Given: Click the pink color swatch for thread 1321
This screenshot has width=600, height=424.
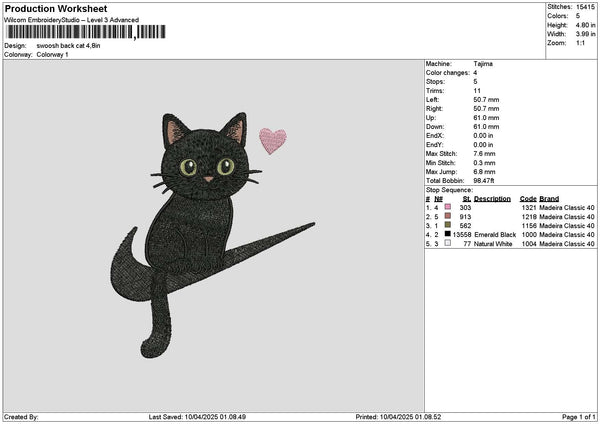Looking at the screenshot, I should (448, 207).
